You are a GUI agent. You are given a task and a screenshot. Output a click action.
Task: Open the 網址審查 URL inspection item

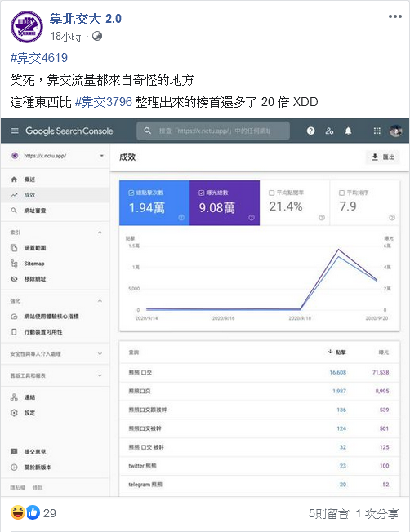pos(56,211)
